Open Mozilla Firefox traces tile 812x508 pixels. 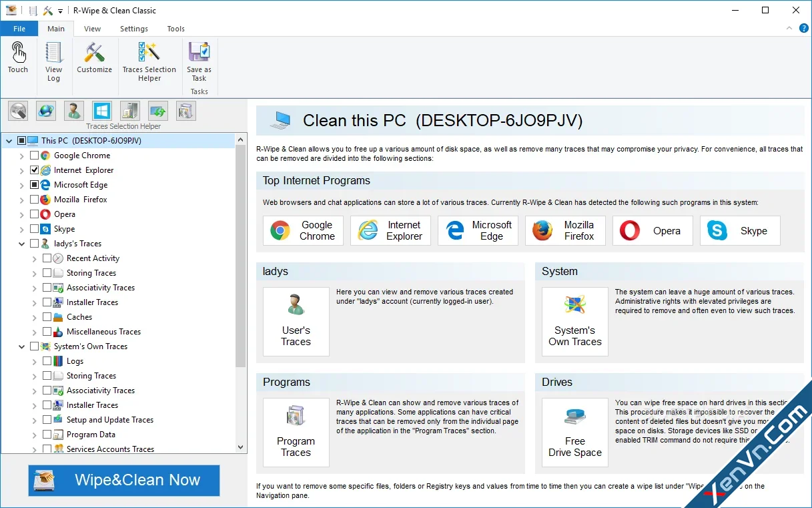coord(565,230)
